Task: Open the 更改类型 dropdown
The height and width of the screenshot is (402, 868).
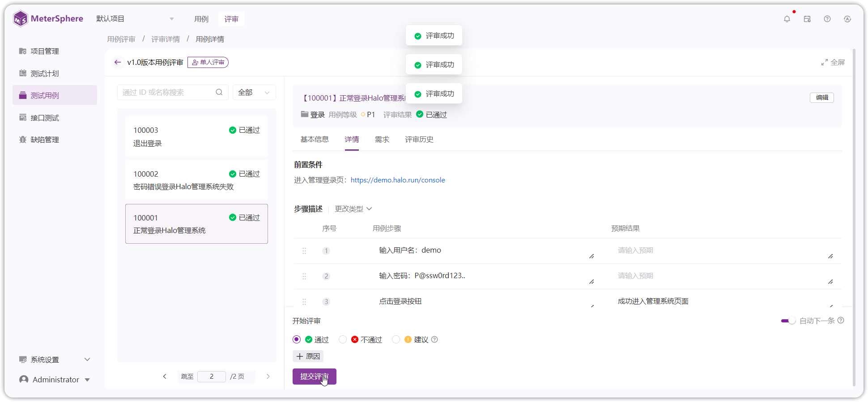Action: click(x=353, y=209)
